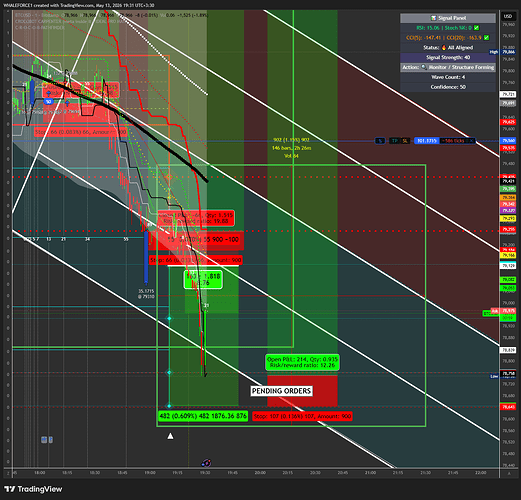Select the TP label on order line
Viewport: 521px width, 500px height.
395,141
